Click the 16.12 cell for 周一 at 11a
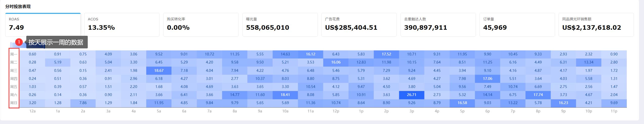This screenshot has height=124, width=644. [x=310, y=54]
